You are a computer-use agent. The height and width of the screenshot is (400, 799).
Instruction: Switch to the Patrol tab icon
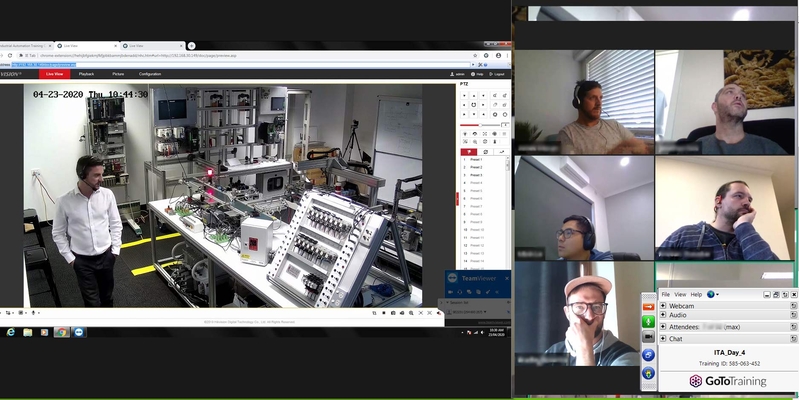486,151
